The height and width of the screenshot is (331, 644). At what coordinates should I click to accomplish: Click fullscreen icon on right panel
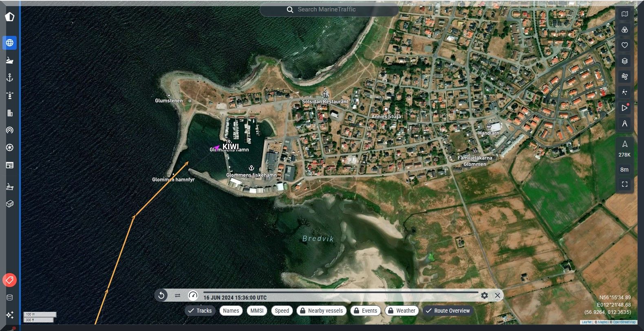(x=624, y=184)
